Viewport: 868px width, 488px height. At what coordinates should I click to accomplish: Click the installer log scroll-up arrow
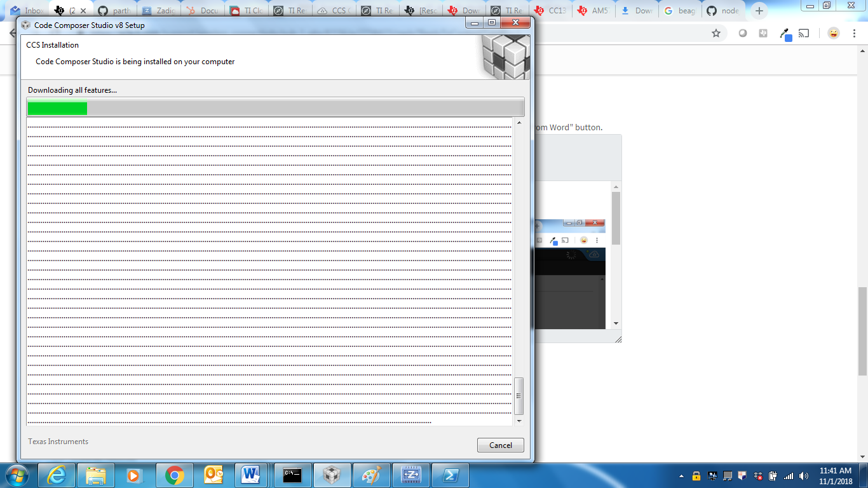pyautogui.click(x=519, y=123)
